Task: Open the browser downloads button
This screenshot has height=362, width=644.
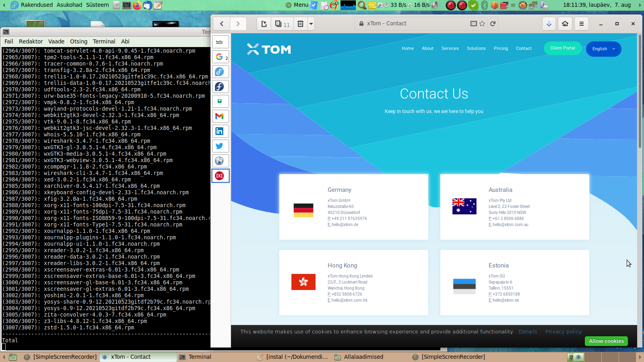Action: tap(549, 24)
